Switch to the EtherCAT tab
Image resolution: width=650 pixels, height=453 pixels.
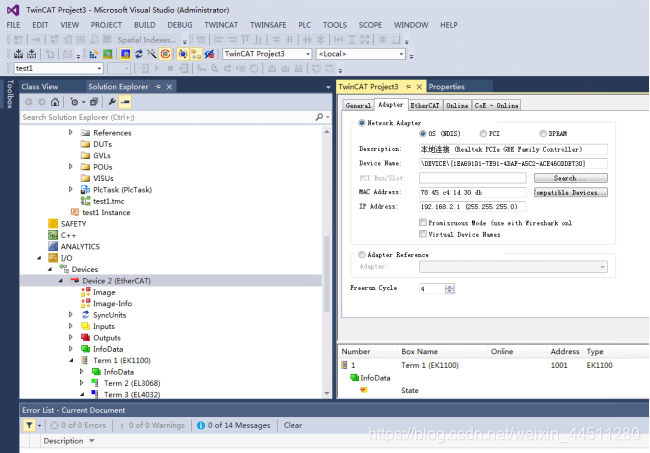click(x=425, y=106)
